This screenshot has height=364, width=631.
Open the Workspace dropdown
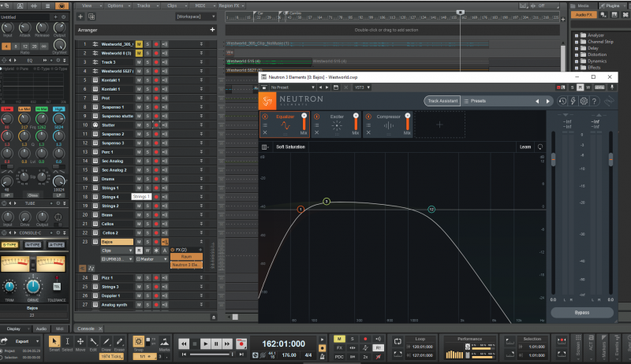tap(196, 17)
